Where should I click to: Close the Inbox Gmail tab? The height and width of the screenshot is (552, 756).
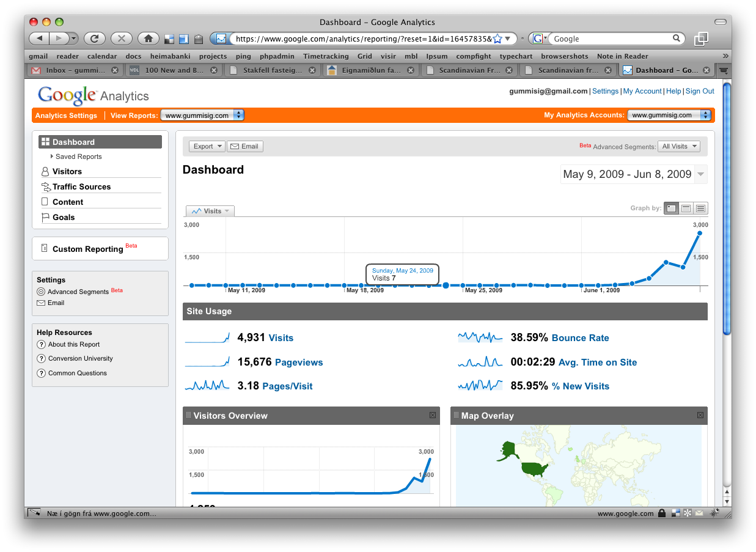click(x=114, y=70)
